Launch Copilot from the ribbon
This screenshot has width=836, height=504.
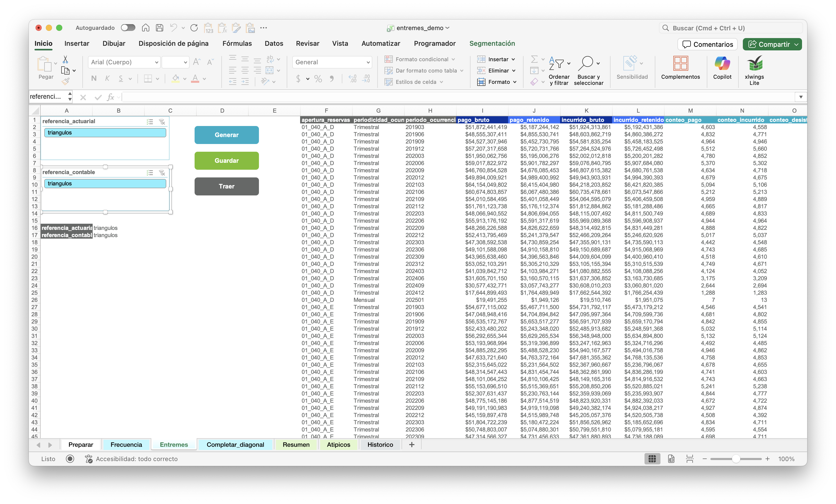pos(722,63)
